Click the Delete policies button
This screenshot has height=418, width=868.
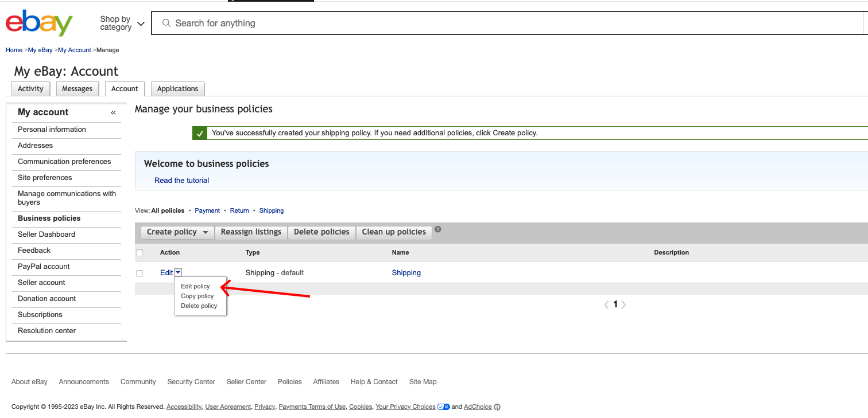(x=321, y=232)
